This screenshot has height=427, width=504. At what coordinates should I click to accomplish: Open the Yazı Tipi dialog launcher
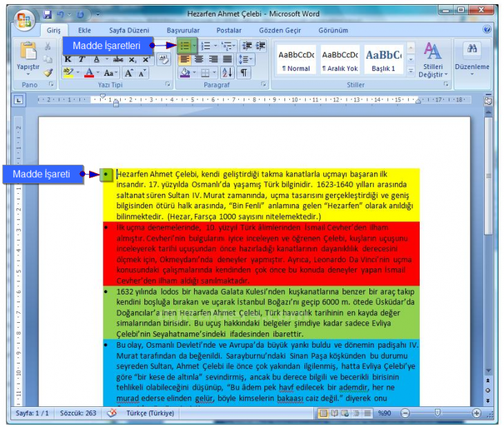click(x=168, y=84)
